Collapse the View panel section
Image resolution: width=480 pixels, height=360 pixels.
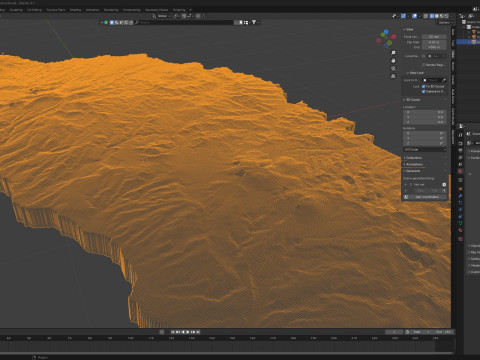click(x=408, y=29)
